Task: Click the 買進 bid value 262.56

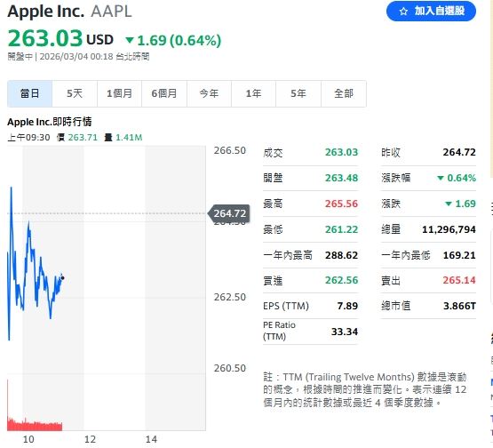Action: tap(341, 280)
